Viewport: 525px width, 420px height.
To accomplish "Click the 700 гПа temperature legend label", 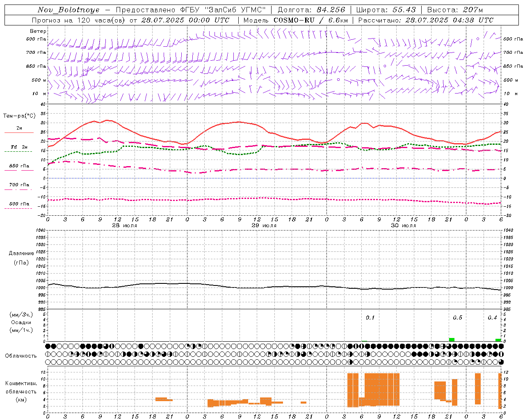I will tap(19, 185).
